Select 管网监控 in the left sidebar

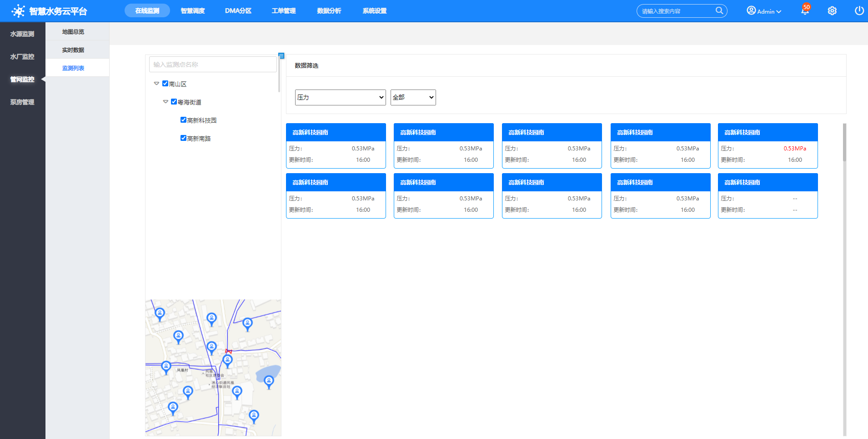22,79
